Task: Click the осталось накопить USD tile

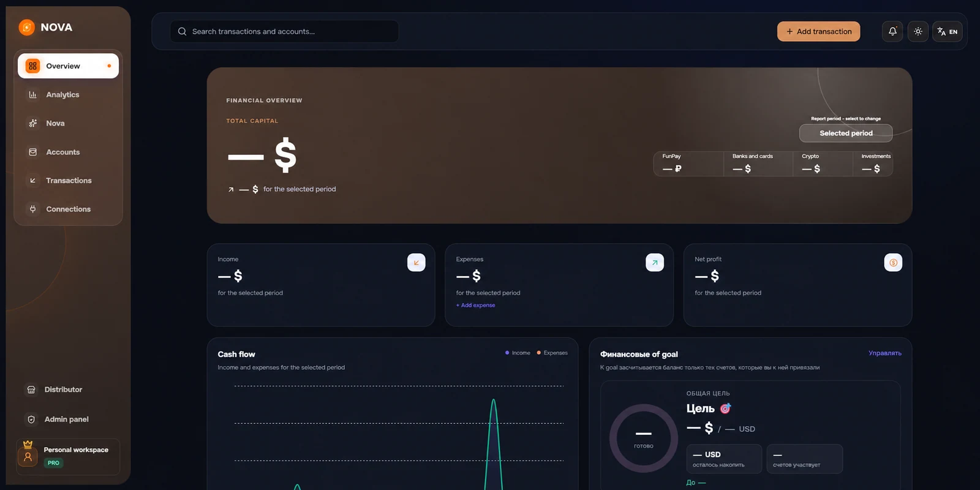Action: coord(725,459)
